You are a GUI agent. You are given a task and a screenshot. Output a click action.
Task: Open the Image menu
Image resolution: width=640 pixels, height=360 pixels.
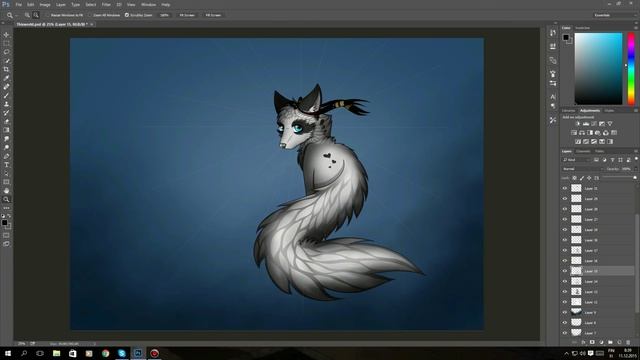[45, 4]
